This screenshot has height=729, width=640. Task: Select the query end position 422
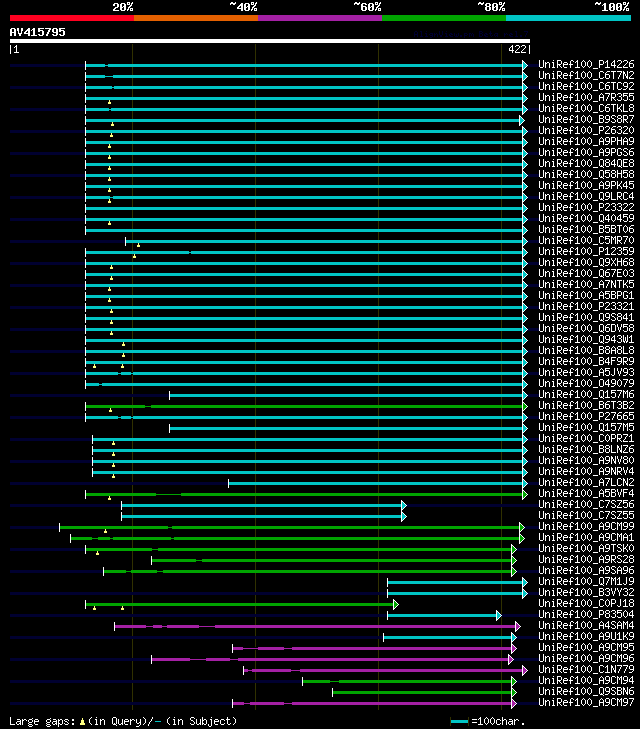pyautogui.click(x=517, y=49)
